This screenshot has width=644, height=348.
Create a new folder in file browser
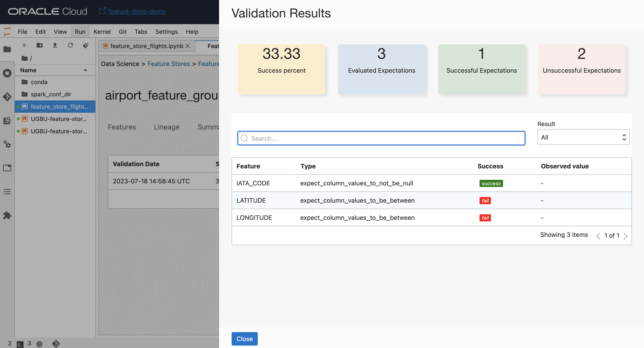(x=40, y=45)
